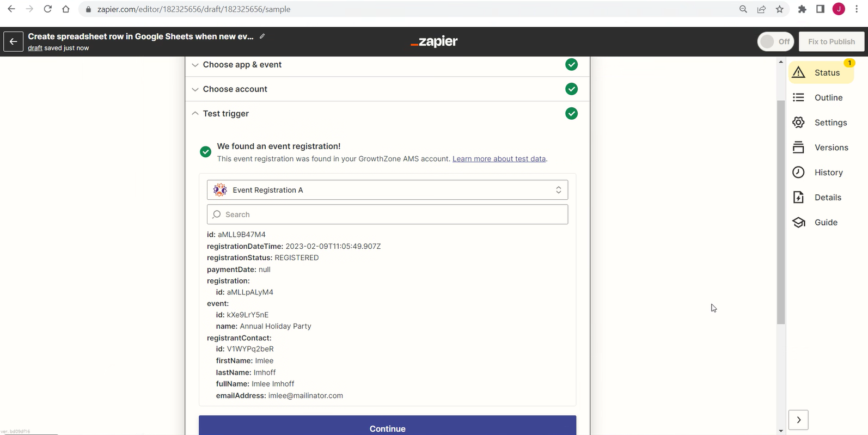Select event name Annual Holiday Party
The image size is (868, 435).
pos(276,327)
